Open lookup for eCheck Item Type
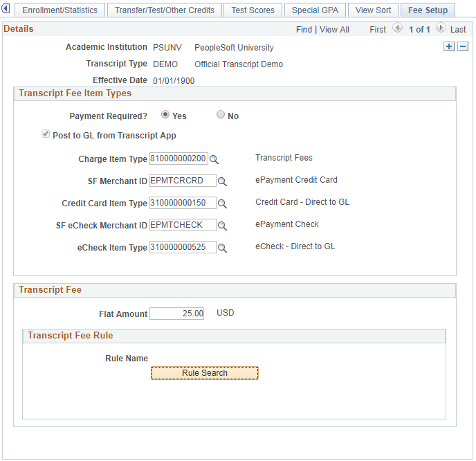 [x=222, y=248]
